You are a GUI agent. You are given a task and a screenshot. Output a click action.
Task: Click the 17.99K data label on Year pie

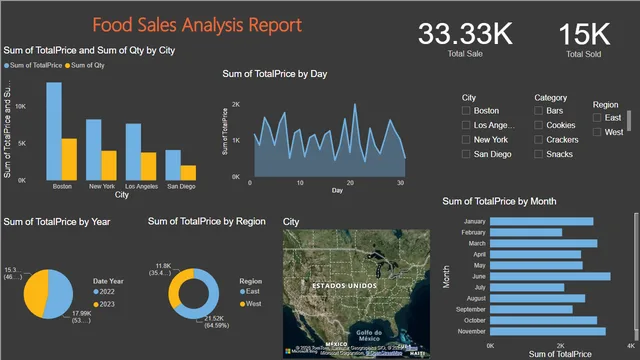(82, 317)
